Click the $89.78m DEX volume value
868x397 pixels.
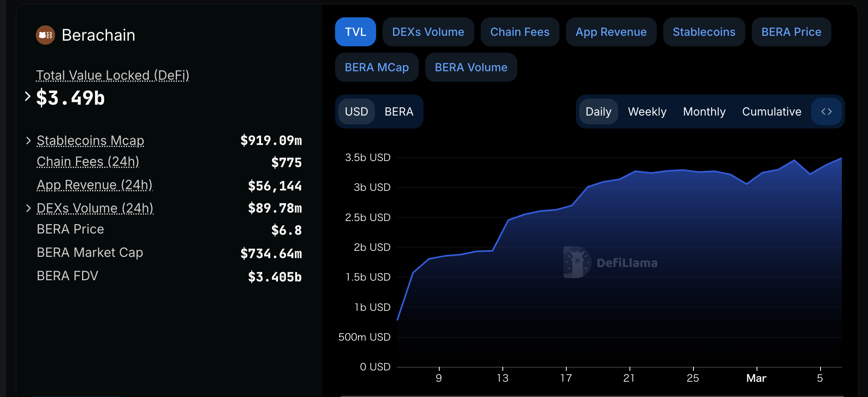coord(275,208)
